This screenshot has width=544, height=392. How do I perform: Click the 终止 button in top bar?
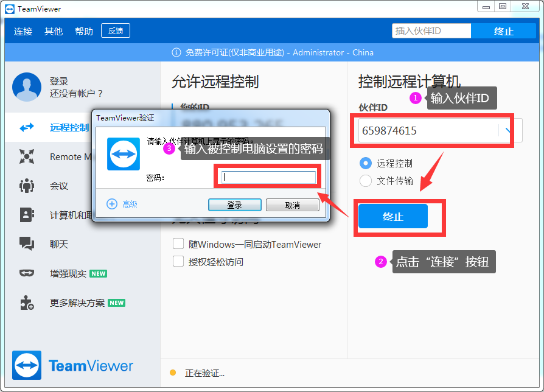point(503,31)
